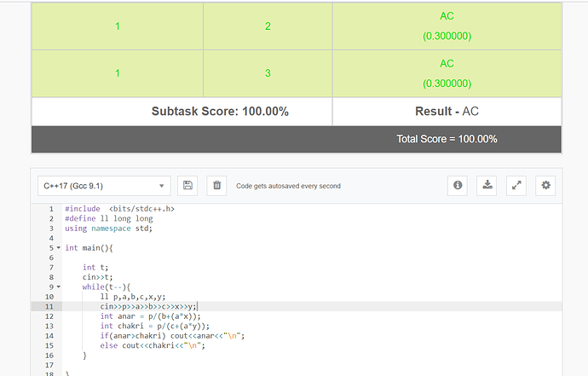Download the code using the download icon
This screenshot has width=588, height=376.
(487, 185)
